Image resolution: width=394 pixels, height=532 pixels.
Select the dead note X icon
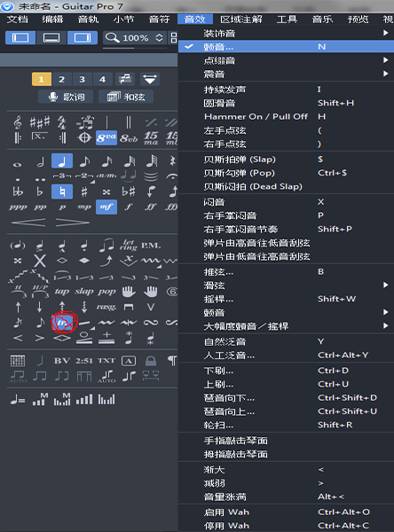pos(40,261)
